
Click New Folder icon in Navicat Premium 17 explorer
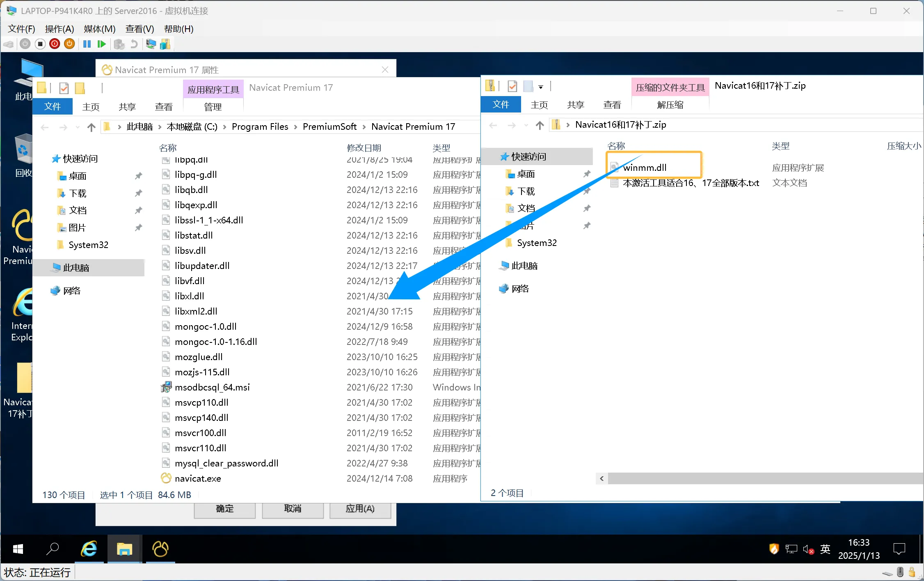80,88
